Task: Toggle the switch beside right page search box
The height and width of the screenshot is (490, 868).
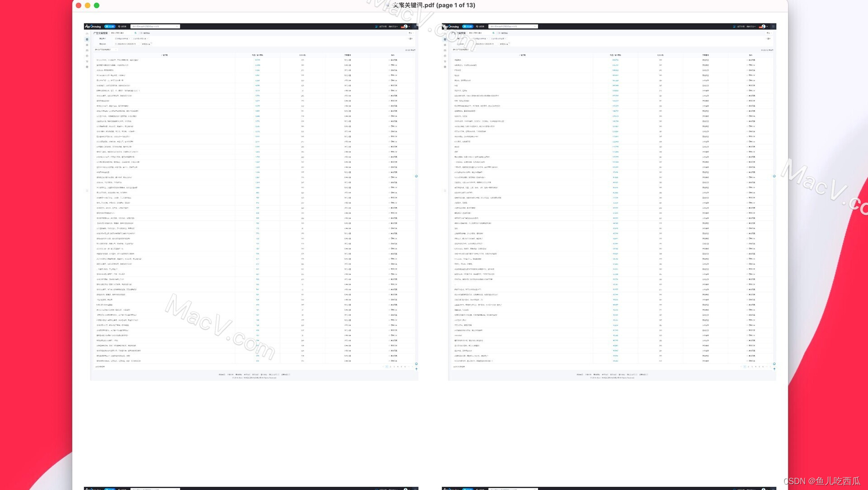Action: coord(499,33)
